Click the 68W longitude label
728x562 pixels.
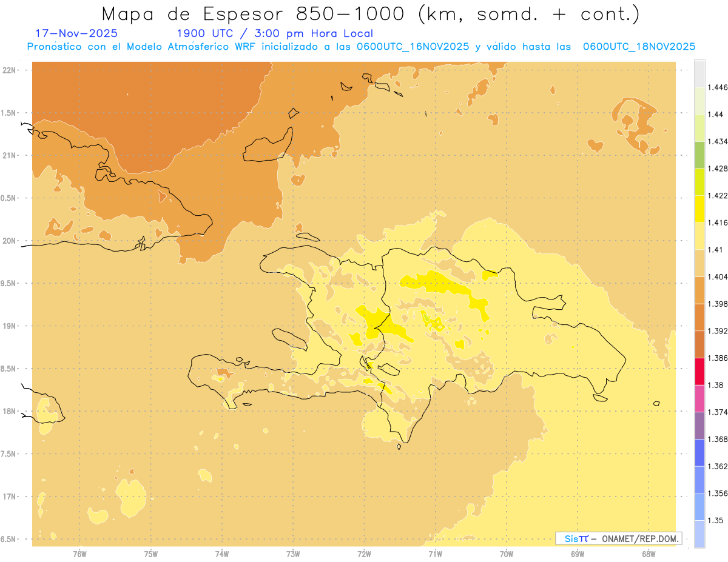649,554
